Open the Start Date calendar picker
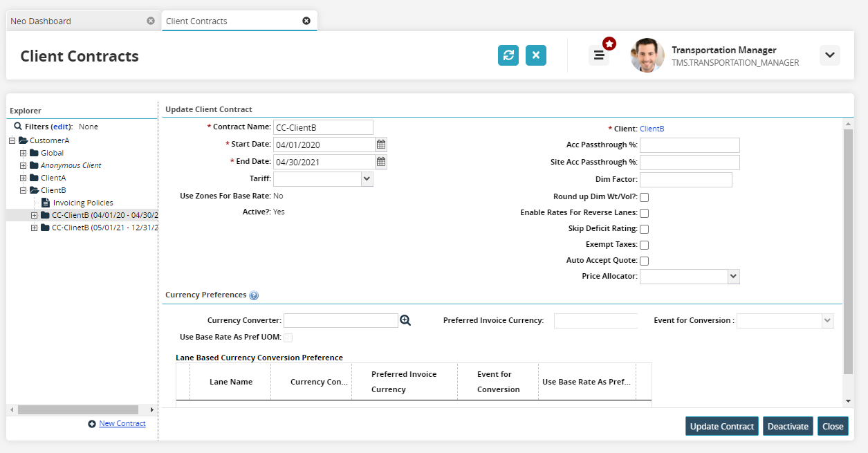The image size is (868, 453). pyautogui.click(x=381, y=145)
